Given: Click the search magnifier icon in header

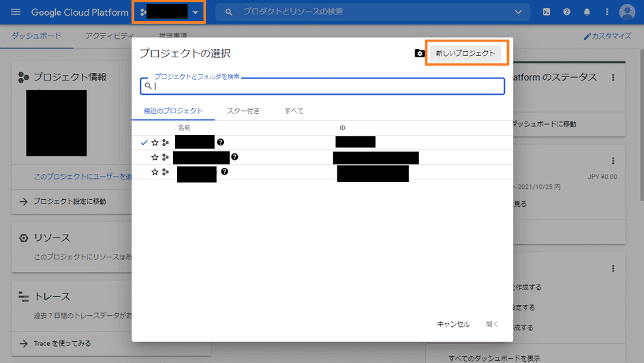Looking at the screenshot, I should click(229, 12).
